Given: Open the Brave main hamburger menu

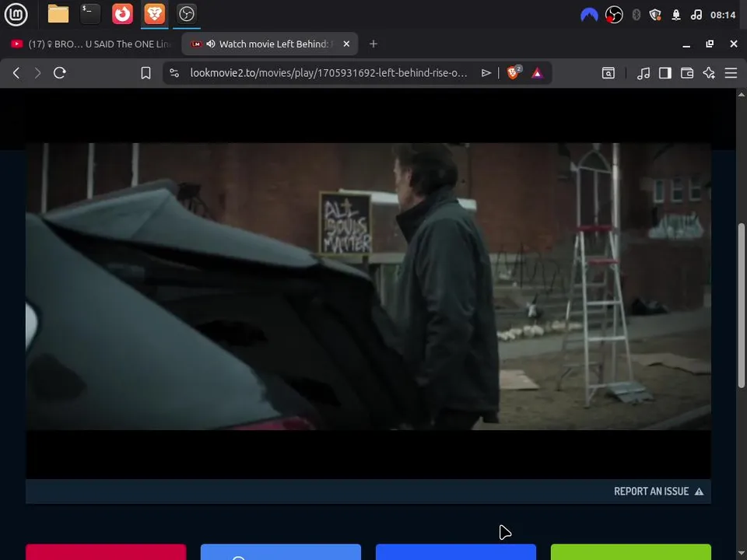Looking at the screenshot, I should (731, 73).
